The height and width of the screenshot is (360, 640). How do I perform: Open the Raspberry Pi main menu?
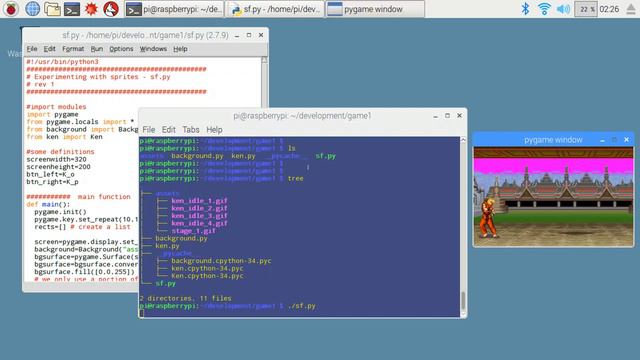pyautogui.click(x=11, y=9)
